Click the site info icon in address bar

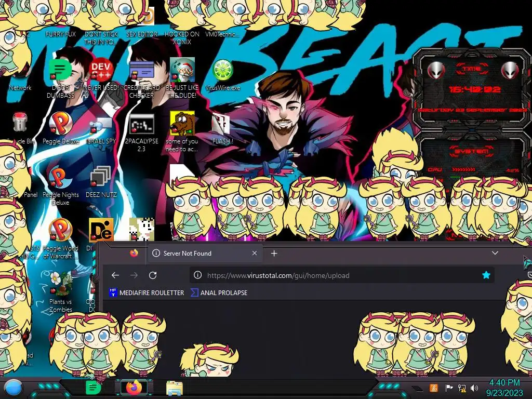point(197,275)
